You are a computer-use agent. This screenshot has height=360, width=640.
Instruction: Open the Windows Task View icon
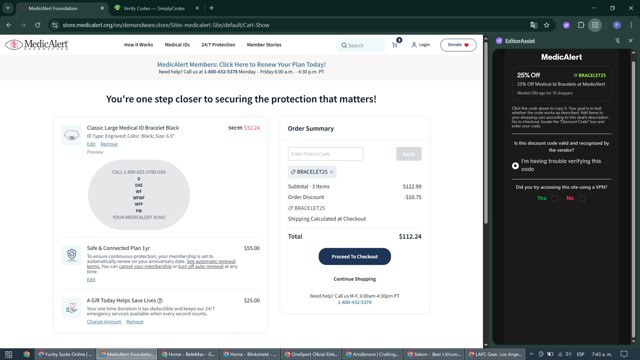(x=9, y=354)
